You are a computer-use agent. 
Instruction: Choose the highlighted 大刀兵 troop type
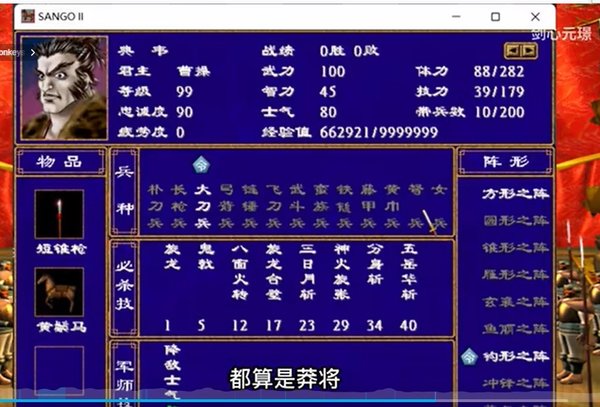pos(202,207)
